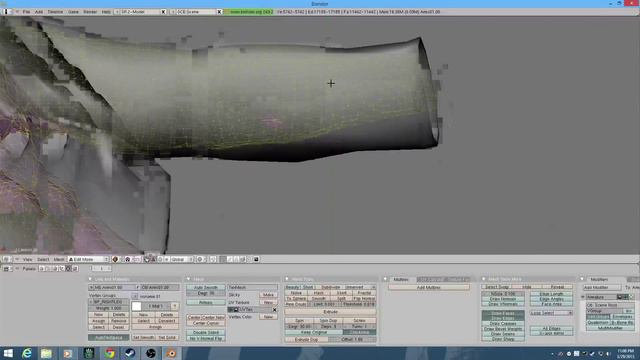Click the Center Cursor button

[206, 323]
